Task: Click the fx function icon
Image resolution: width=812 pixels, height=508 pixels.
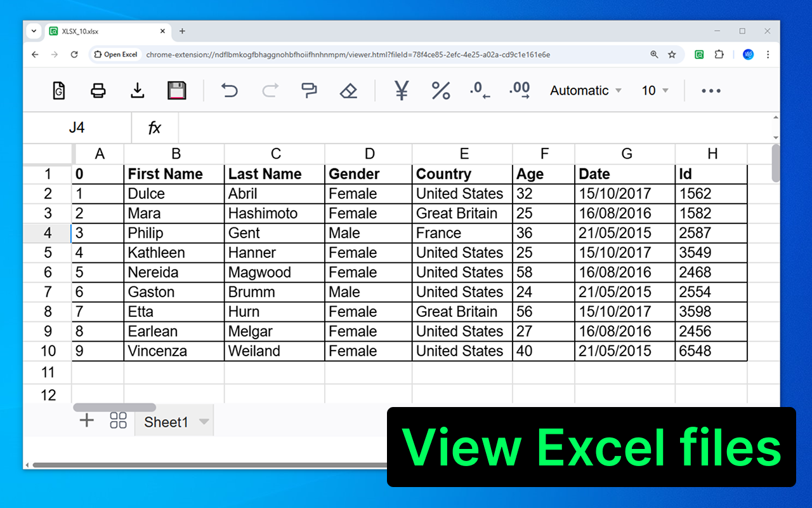Action: tap(155, 128)
